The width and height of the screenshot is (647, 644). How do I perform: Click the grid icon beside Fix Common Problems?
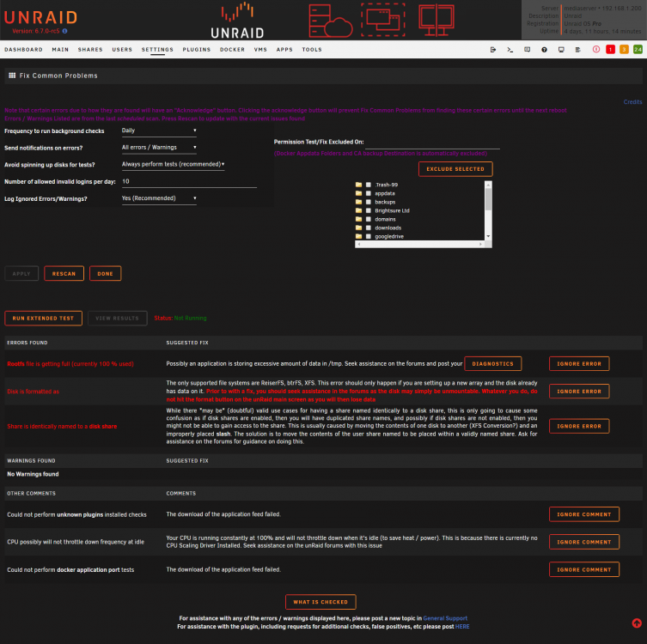(12, 76)
